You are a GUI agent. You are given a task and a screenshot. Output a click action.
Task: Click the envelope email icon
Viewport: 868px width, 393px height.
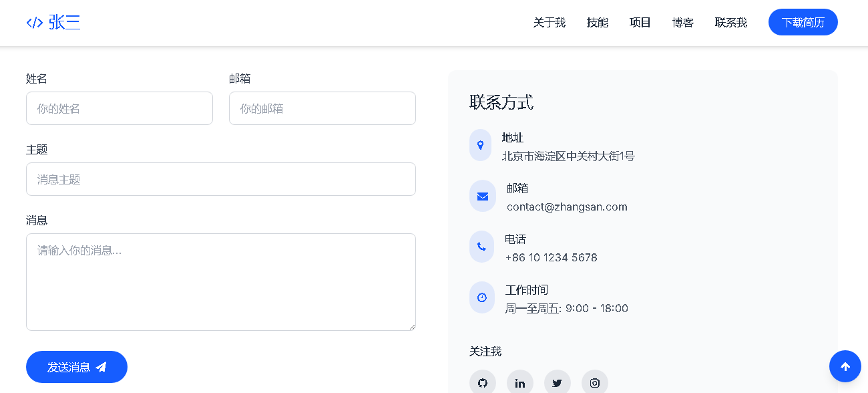pos(482,196)
